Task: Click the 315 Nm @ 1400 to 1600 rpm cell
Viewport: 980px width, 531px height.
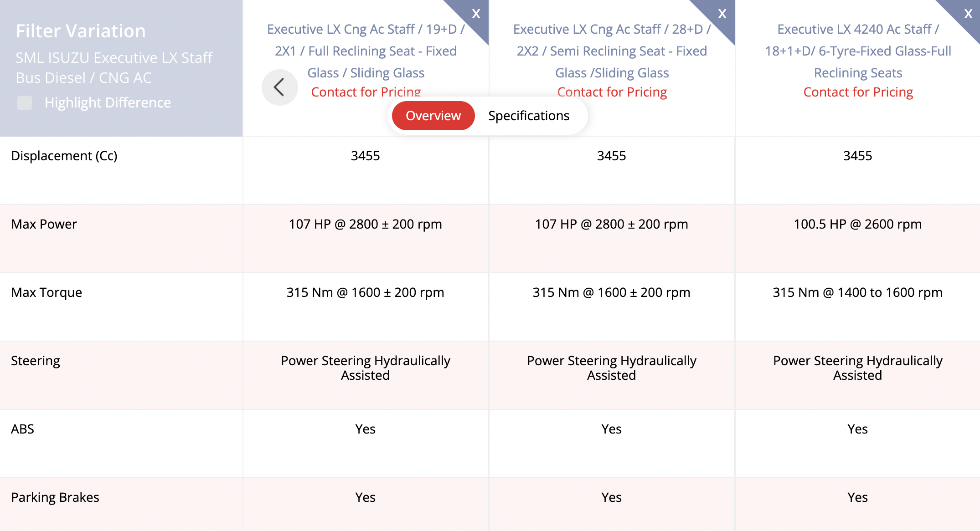Action: (857, 292)
